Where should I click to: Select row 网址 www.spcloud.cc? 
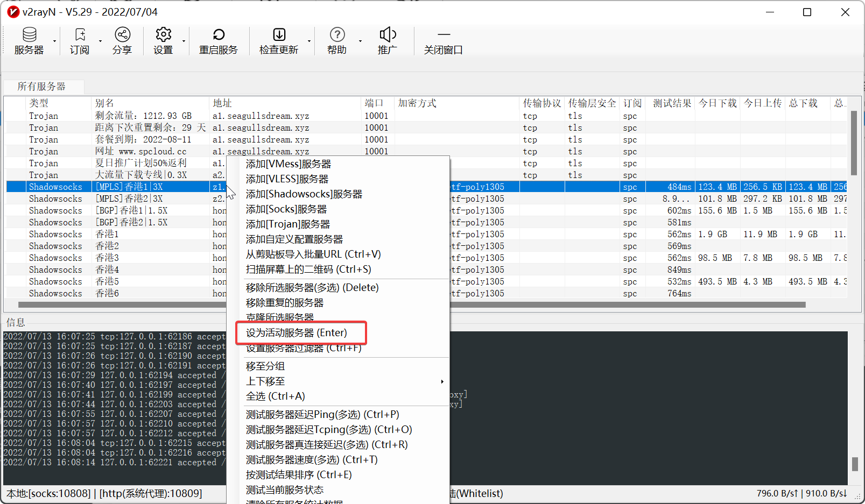tap(426, 152)
